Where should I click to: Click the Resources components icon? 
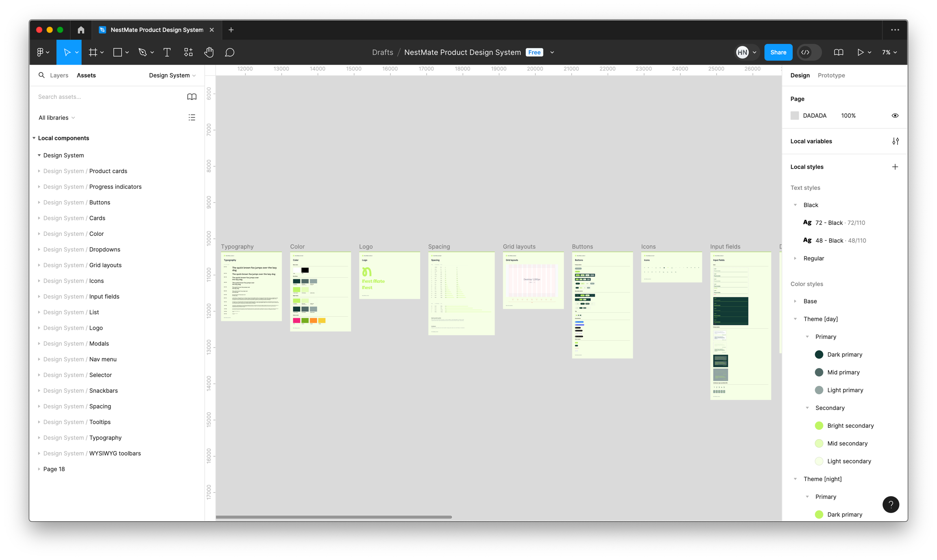188,52
